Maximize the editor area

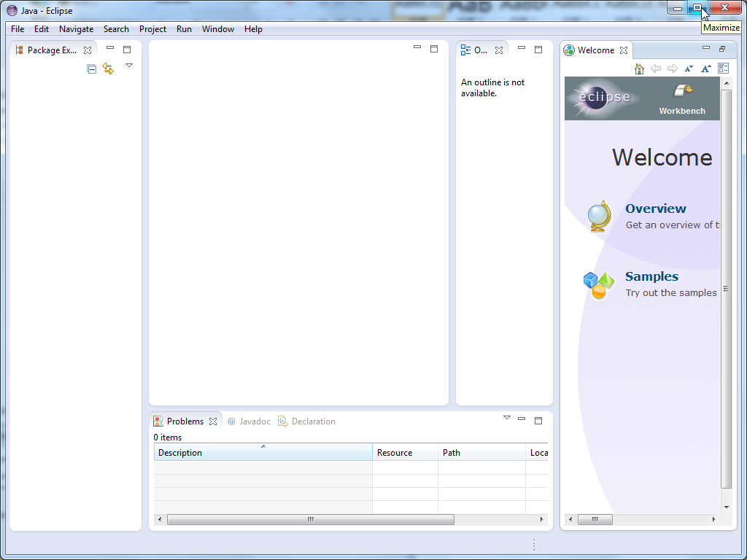434,49
